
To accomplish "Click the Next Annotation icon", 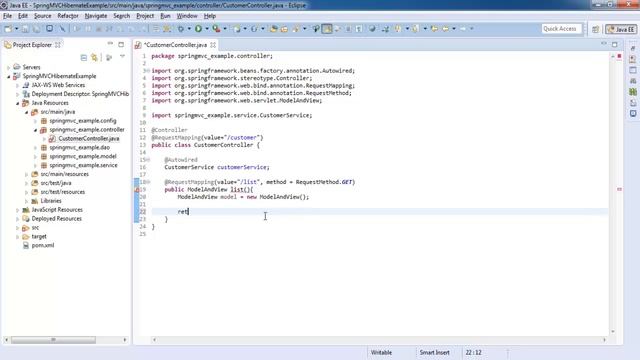I will click(x=398, y=29).
